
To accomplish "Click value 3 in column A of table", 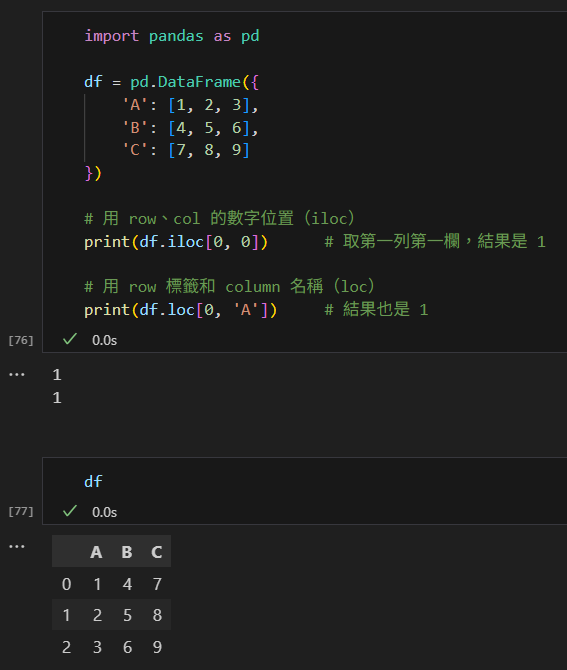I will click(x=97, y=647).
